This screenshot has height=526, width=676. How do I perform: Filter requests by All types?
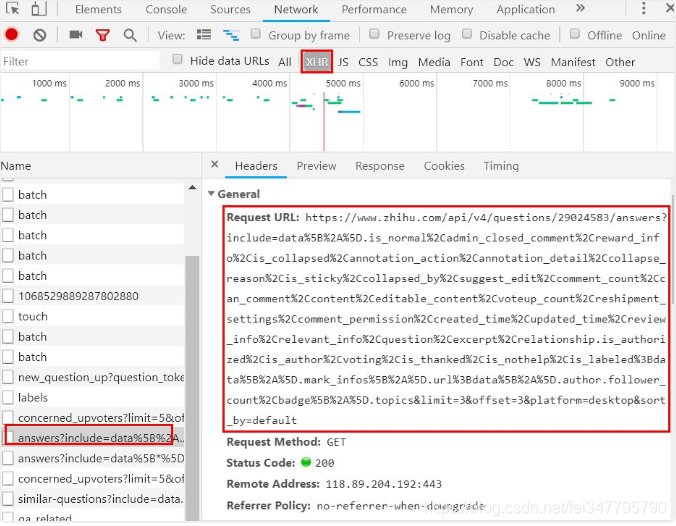(x=285, y=62)
